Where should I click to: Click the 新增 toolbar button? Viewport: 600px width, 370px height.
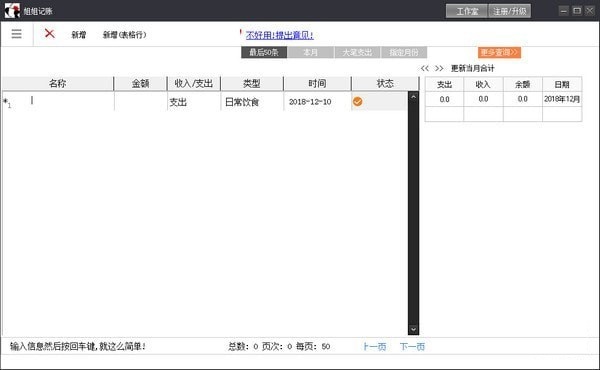(79, 35)
